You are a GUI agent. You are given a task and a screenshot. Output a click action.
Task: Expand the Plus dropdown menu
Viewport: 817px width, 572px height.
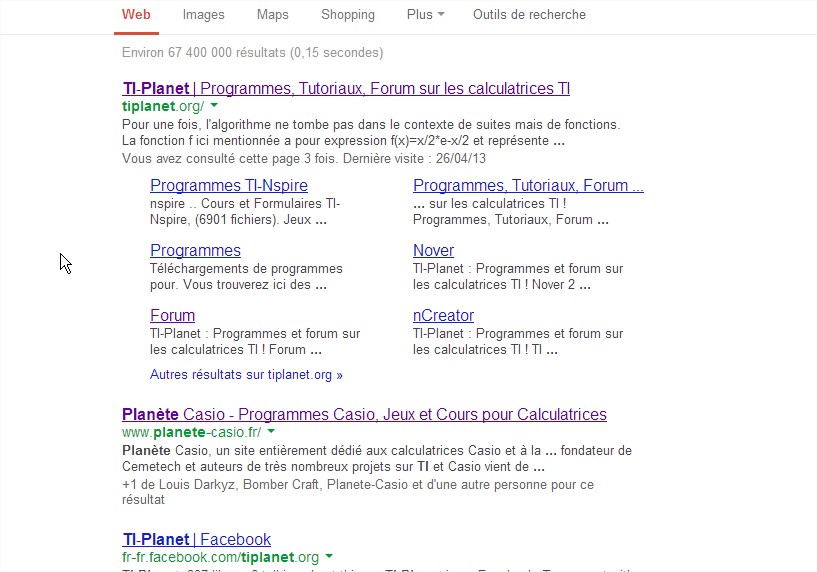coord(425,15)
